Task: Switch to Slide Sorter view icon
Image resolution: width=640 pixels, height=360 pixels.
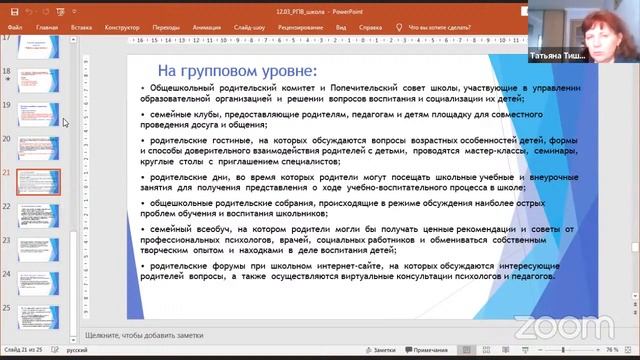Action: click(x=486, y=350)
